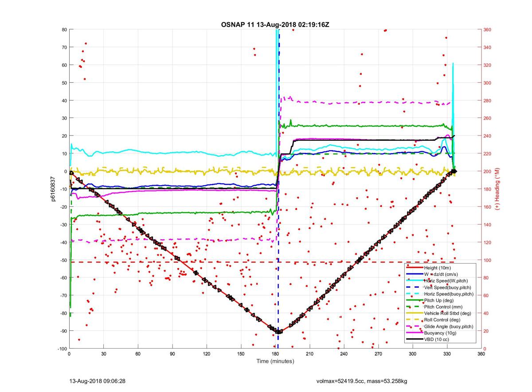Click 'Horiz Speed(W,pitch)' legend label
532x392 pixels.
446,281
